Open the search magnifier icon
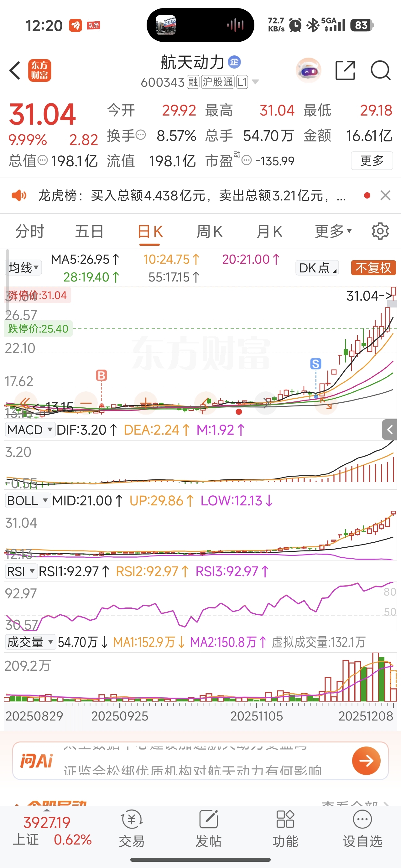 [x=381, y=70]
